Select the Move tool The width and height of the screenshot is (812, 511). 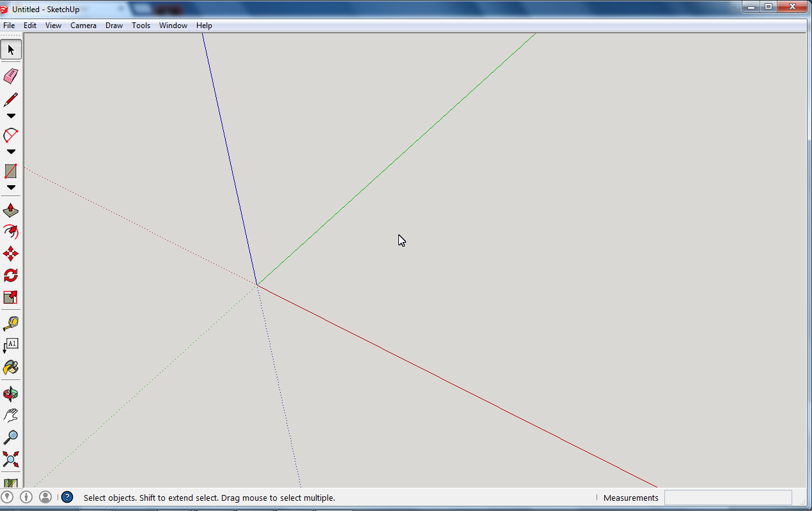pos(11,253)
